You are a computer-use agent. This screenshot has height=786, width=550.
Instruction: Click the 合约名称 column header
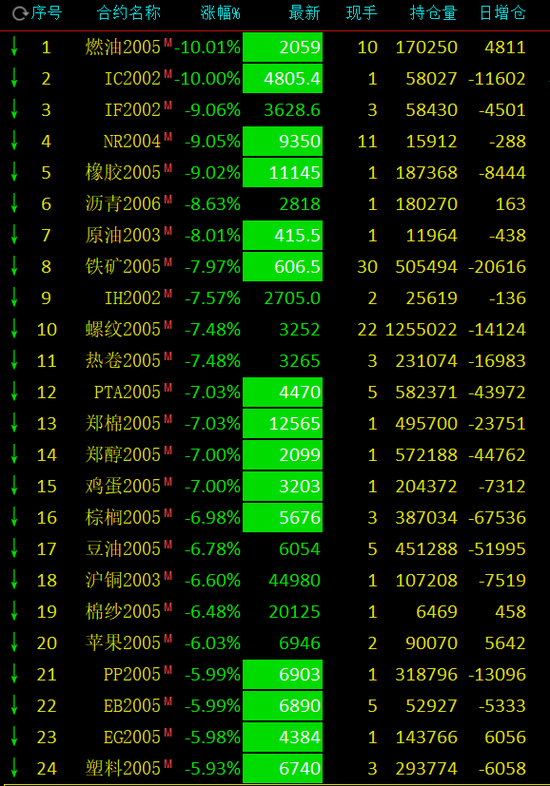(129, 13)
